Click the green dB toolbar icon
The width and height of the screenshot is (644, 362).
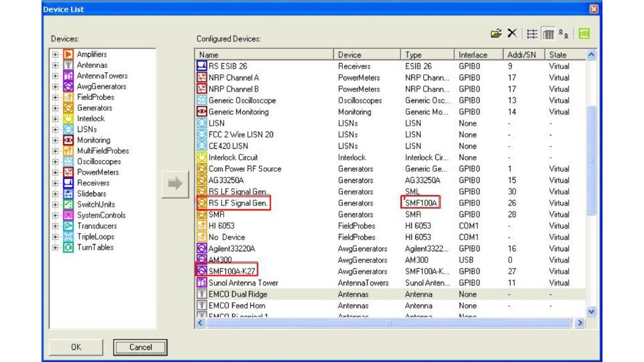[584, 34]
